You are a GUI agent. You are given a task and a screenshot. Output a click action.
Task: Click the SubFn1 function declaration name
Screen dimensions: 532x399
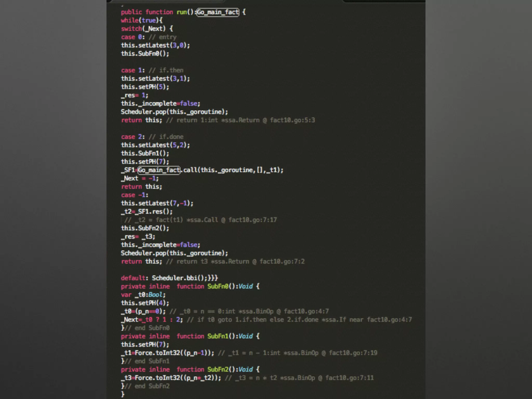pos(218,336)
